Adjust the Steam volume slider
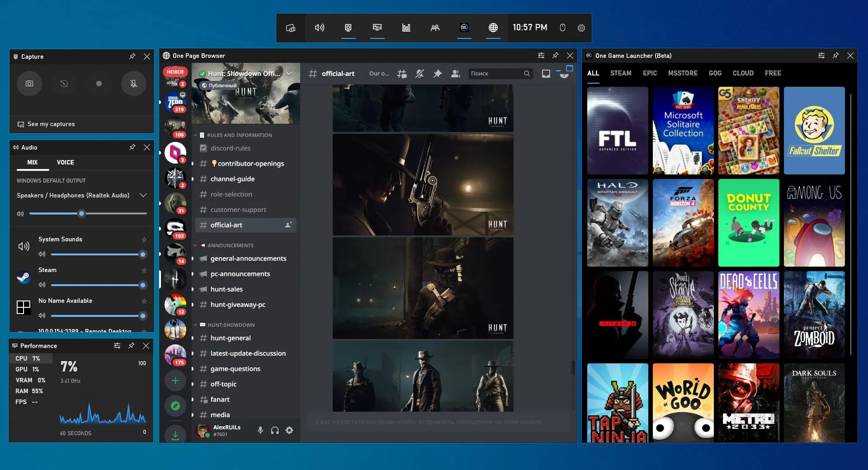 [x=99, y=285]
